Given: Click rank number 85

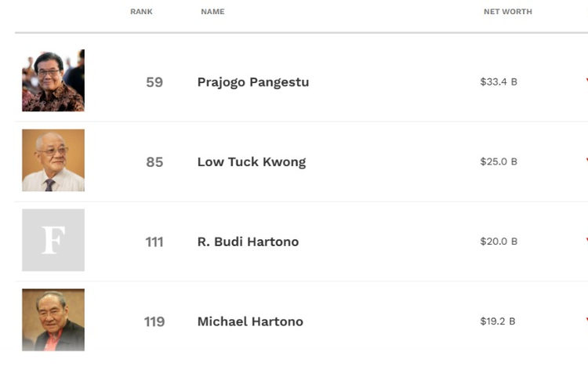Looking at the screenshot, I should 154,162.
